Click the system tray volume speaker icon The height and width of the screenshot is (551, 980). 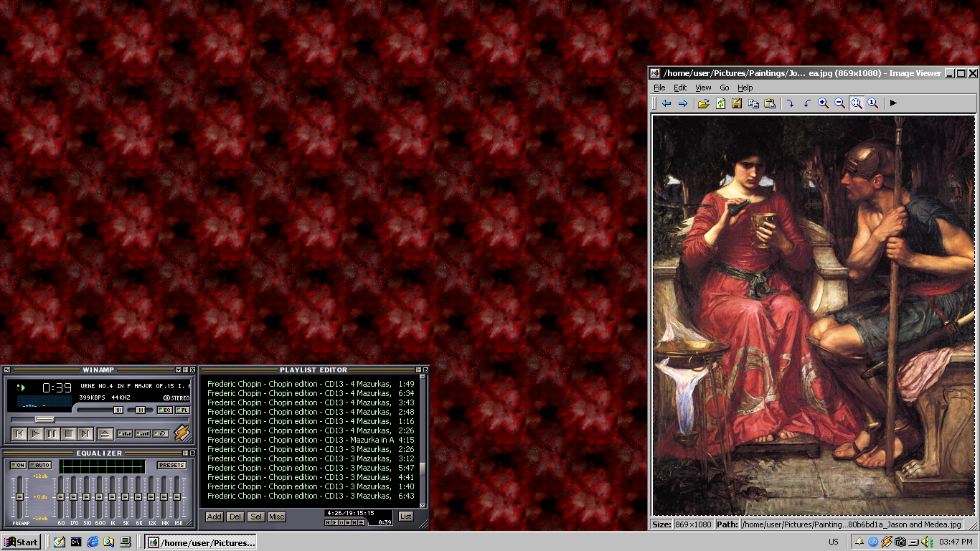pyautogui.click(x=927, y=542)
